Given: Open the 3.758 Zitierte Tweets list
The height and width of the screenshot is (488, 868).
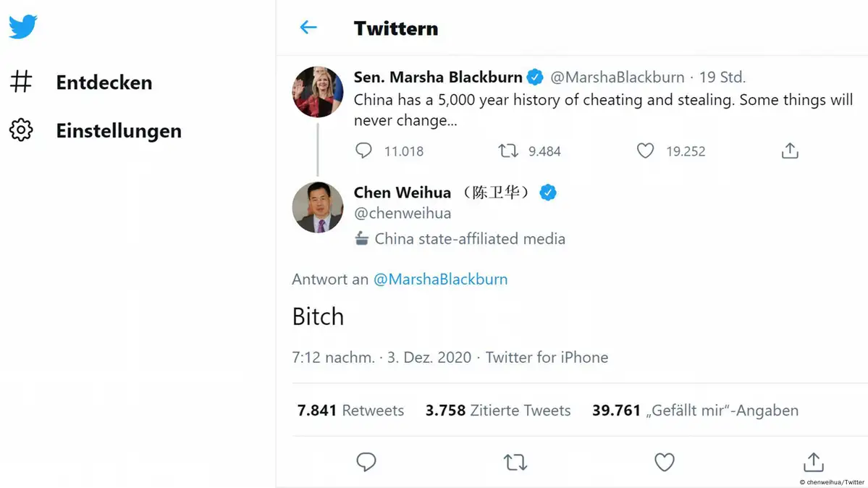Looking at the screenshot, I should (x=498, y=411).
